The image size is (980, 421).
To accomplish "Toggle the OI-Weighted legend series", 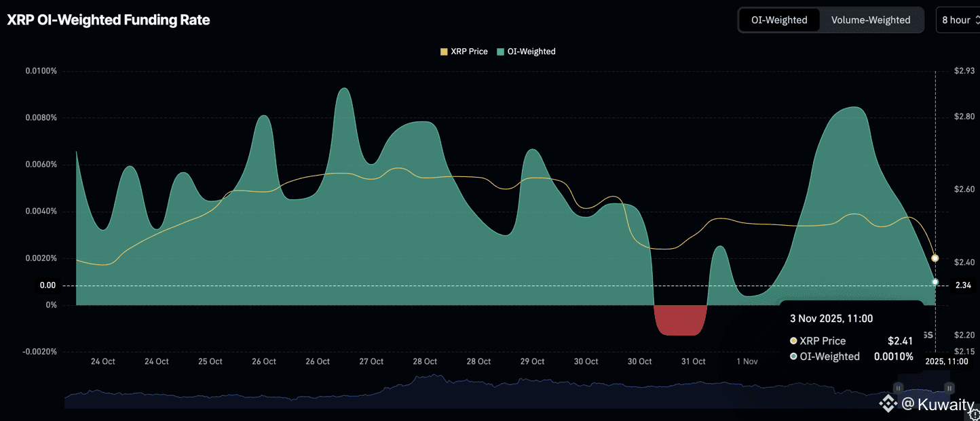I will 526,52.
